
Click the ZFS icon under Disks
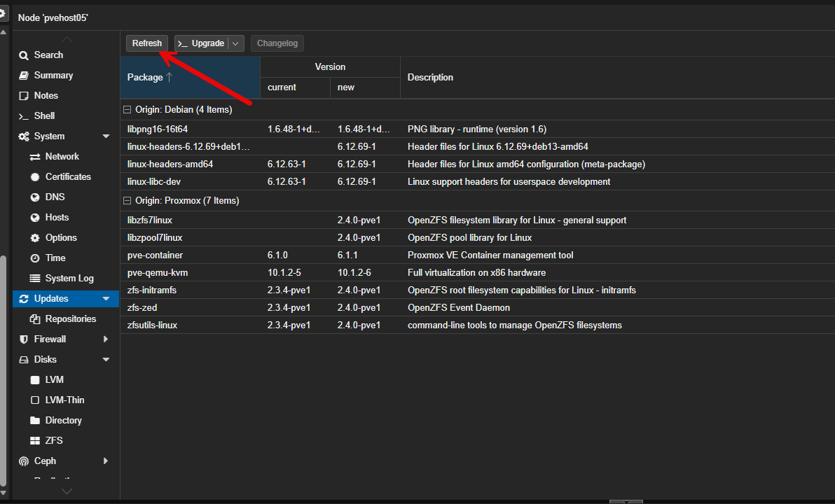[36, 440]
